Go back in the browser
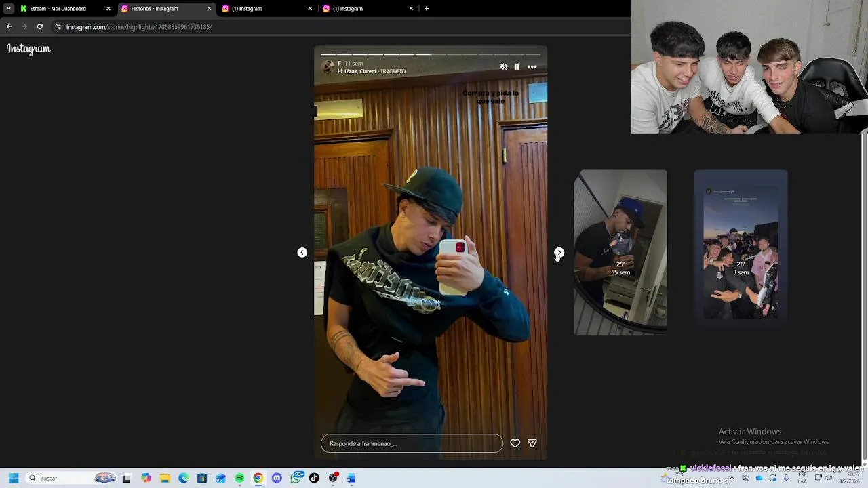The height and width of the screenshot is (488, 868). [x=9, y=27]
